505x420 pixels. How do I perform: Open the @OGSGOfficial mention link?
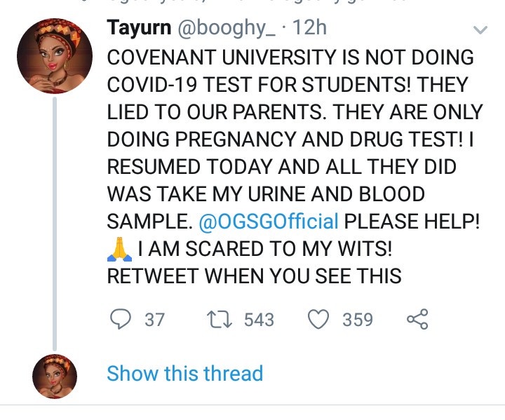pos(269,222)
